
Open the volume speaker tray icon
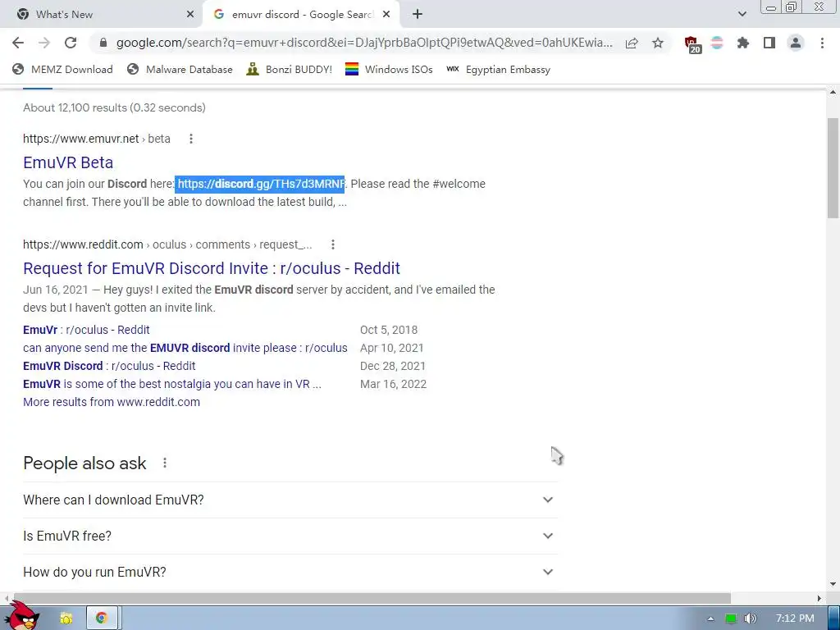click(751, 619)
